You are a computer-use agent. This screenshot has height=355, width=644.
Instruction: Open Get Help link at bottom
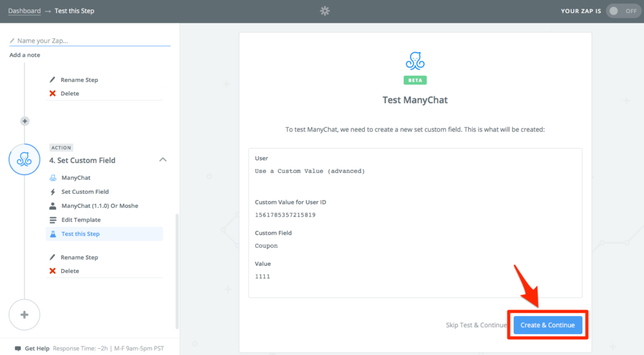[37, 349]
